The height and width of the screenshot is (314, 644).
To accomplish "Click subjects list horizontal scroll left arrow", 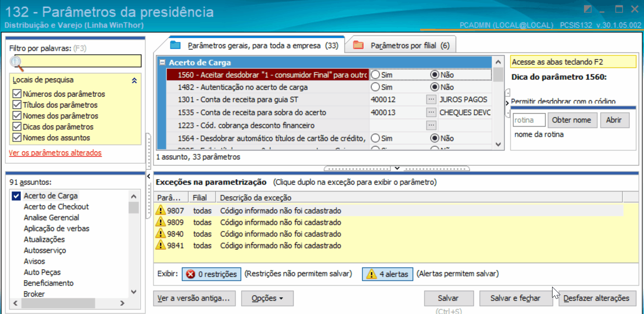I will pyautogui.click(x=15, y=303).
